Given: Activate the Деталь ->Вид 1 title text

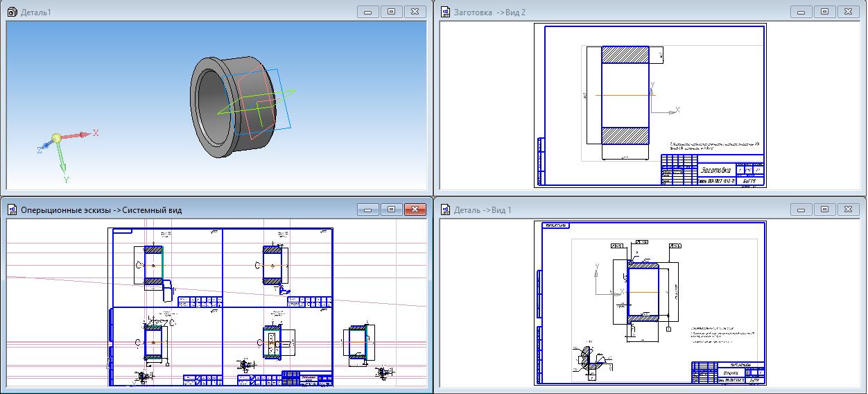Looking at the screenshot, I should [x=483, y=210].
